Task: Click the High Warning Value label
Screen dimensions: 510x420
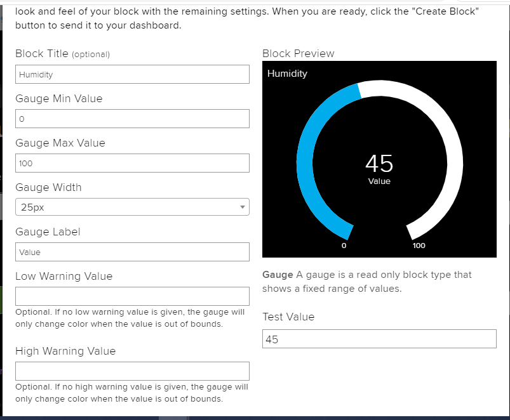Action: 65,351
